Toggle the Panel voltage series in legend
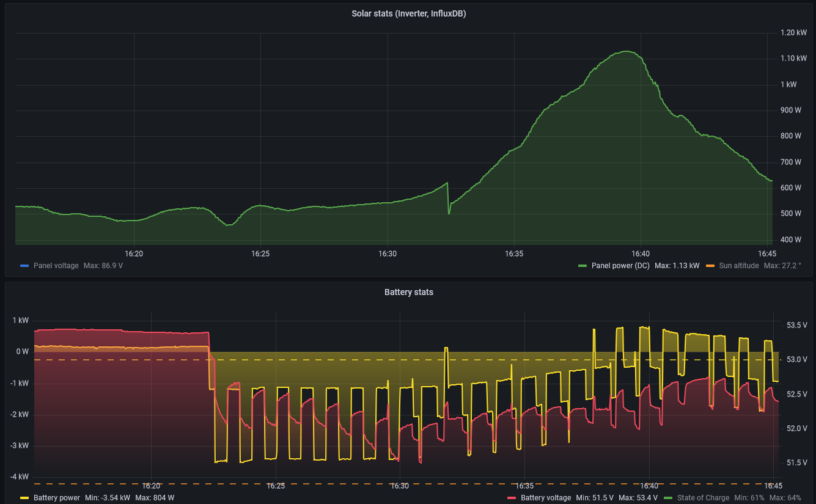Viewport: 816px width, 504px height. click(x=56, y=266)
